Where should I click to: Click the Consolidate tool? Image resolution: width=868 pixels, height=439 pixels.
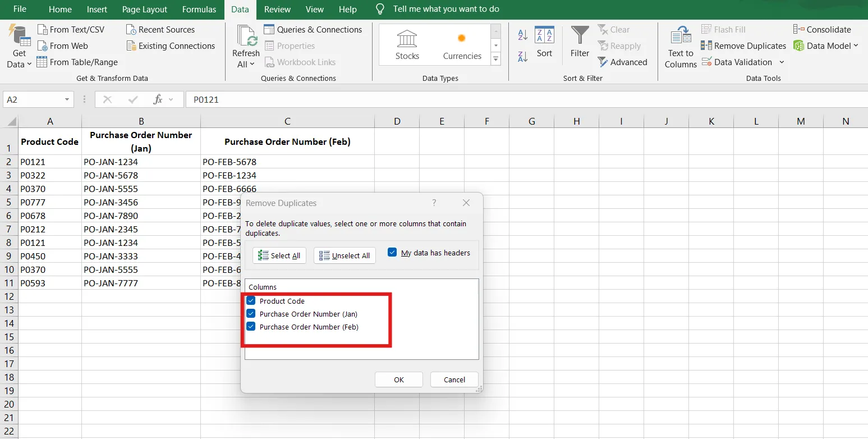(822, 30)
